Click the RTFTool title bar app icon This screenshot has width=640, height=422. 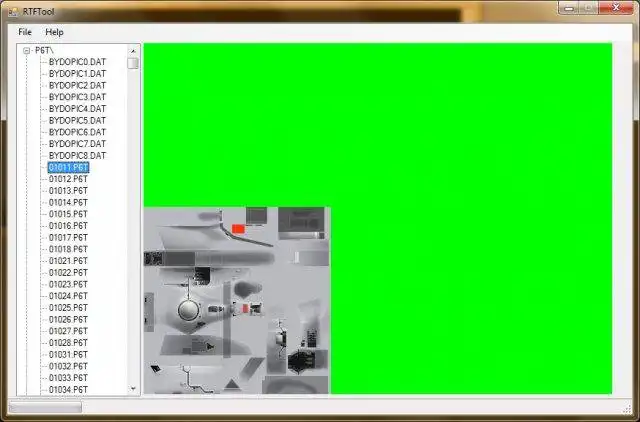tap(13, 12)
